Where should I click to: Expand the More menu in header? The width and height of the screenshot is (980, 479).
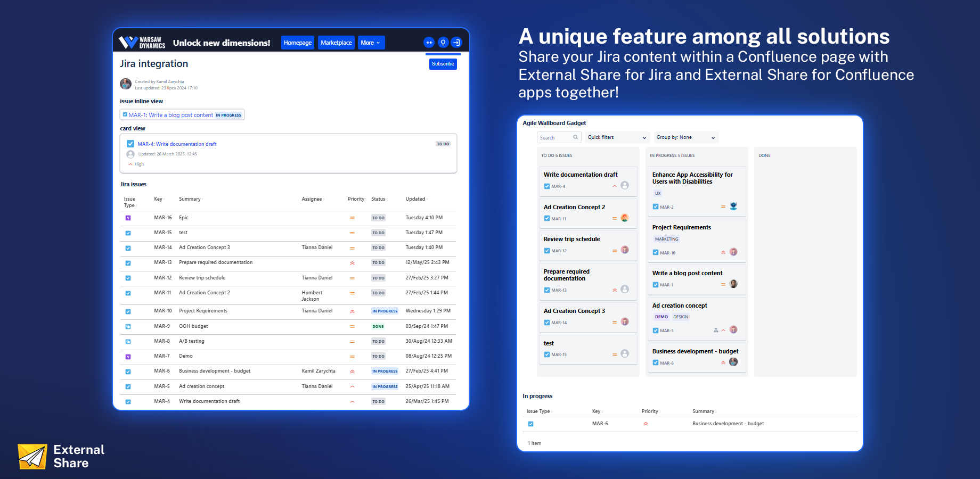[371, 43]
